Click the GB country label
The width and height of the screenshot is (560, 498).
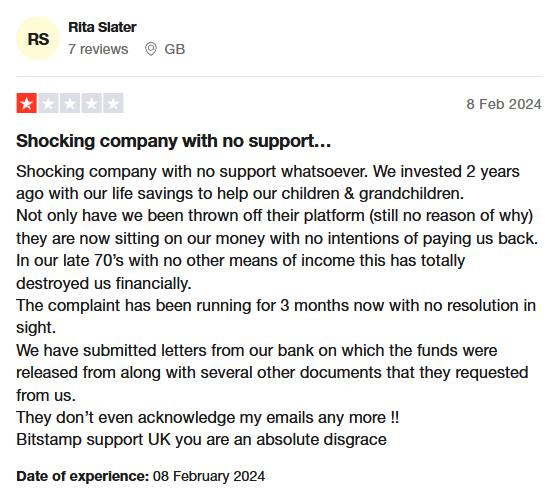click(x=175, y=49)
